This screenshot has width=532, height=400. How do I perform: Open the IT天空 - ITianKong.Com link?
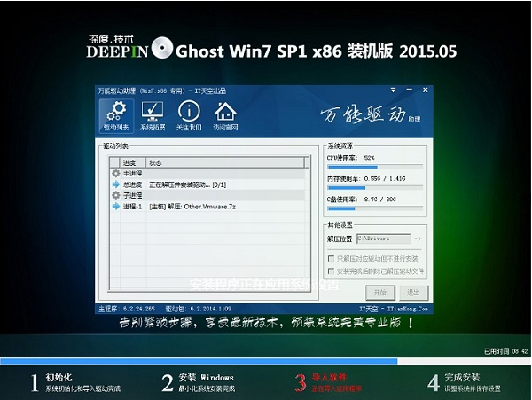[x=394, y=309]
